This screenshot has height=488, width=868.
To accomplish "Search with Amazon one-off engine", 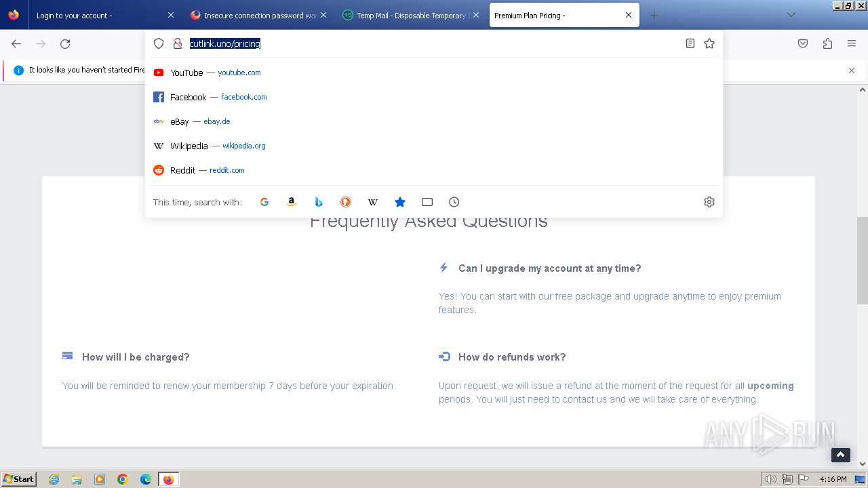I will [292, 202].
